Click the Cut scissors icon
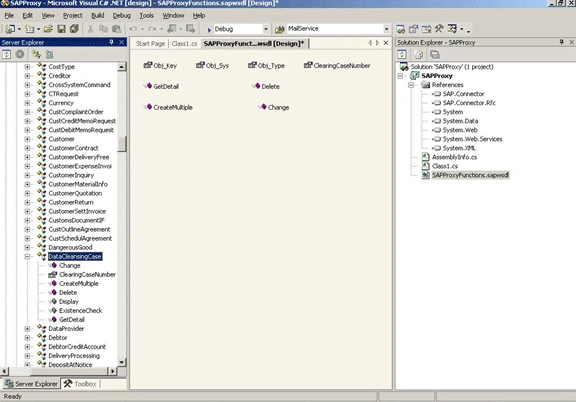The image size is (576, 402). 90,29
